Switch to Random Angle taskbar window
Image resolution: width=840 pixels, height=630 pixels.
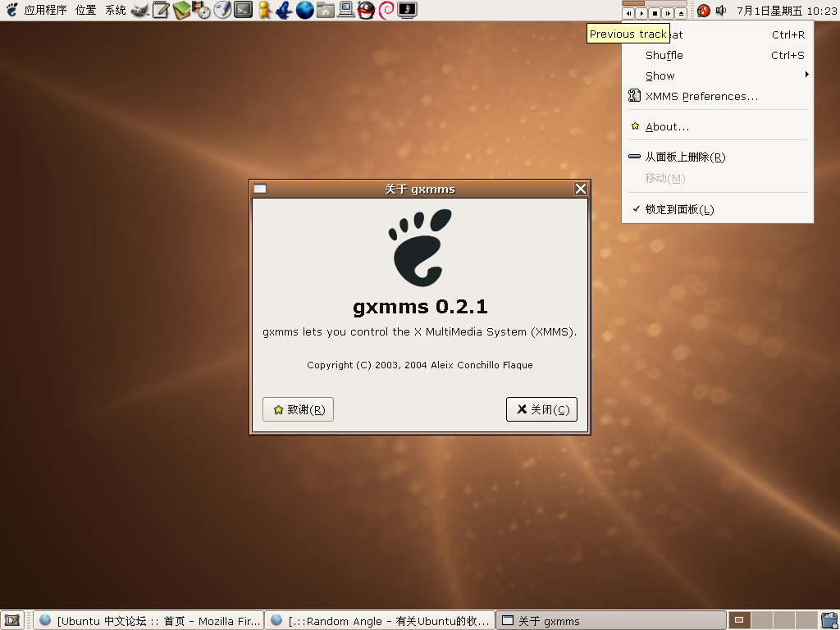coord(380,620)
